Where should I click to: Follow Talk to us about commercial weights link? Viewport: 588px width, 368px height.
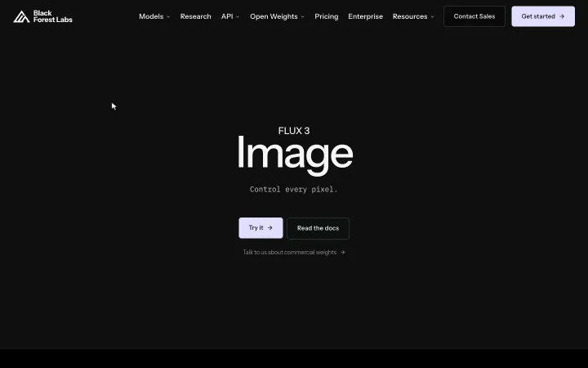289,253
